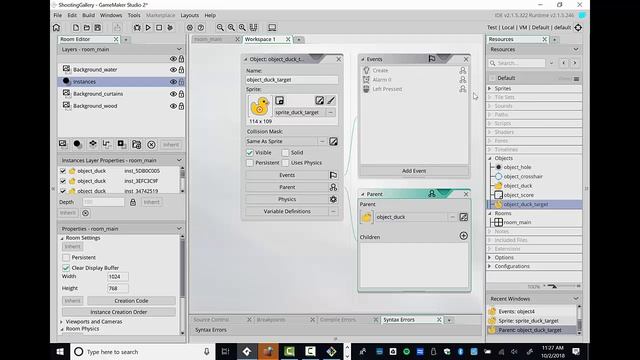640x360 pixels.
Task: Open parent object_duck edit icon
Action: click(x=464, y=217)
